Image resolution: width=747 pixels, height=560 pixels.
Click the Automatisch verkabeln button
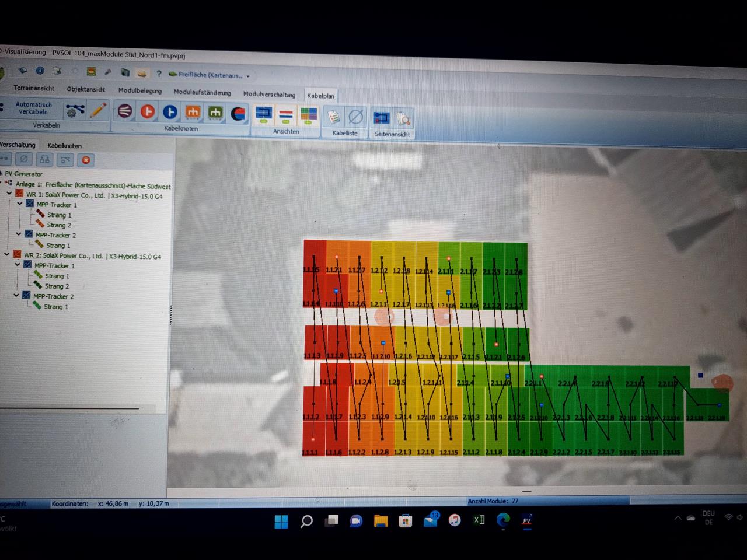coord(33,108)
